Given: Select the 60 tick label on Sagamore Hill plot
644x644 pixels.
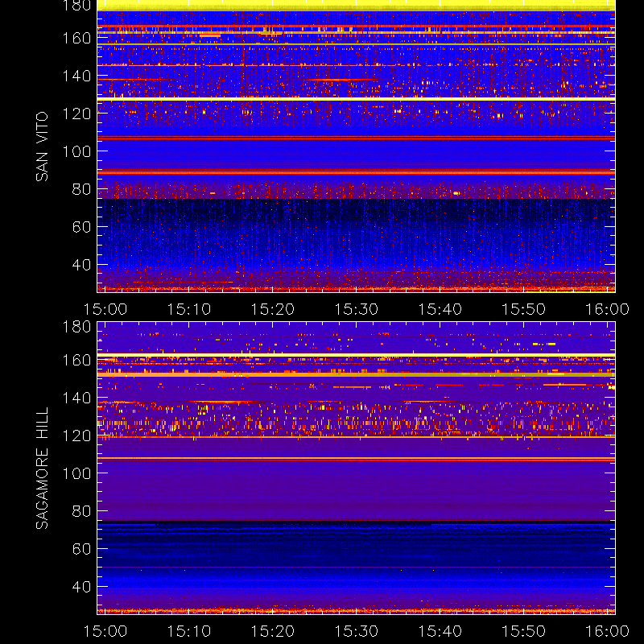Looking at the screenshot, I should pyautogui.click(x=82, y=549).
